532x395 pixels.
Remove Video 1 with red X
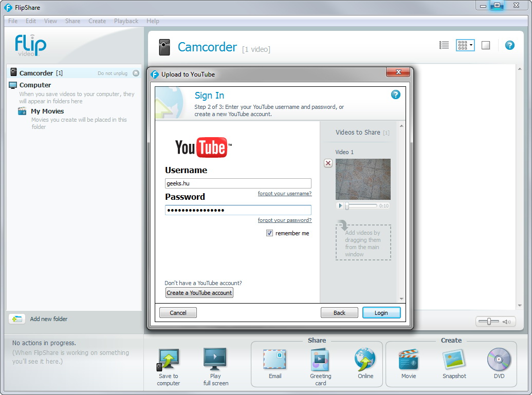coord(328,163)
